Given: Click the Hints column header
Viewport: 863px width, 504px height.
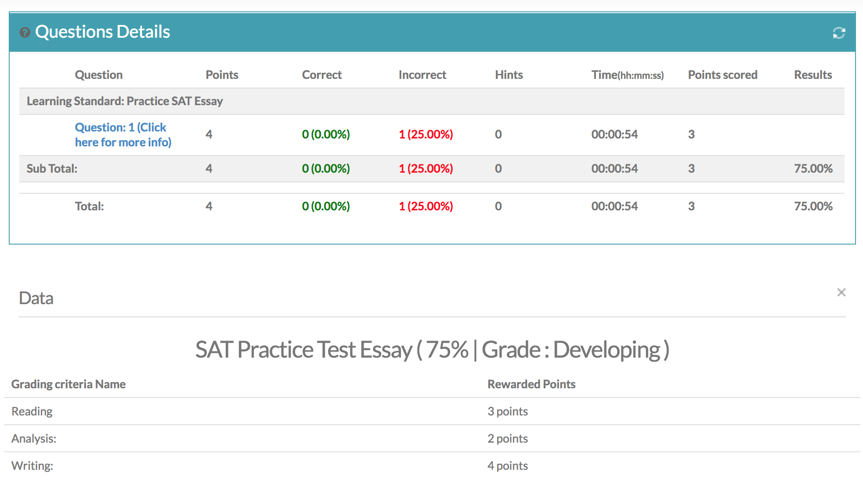Looking at the screenshot, I should (x=509, y=75).
